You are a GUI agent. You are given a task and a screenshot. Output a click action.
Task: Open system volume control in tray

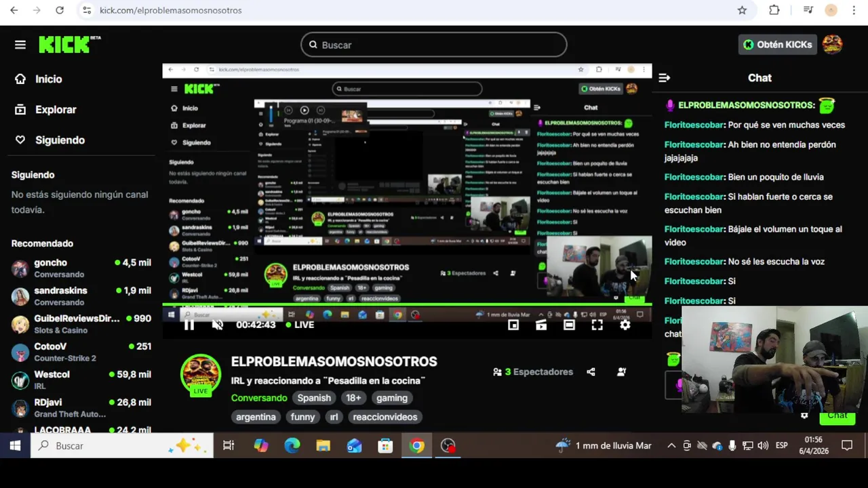[x=764, y=445]
